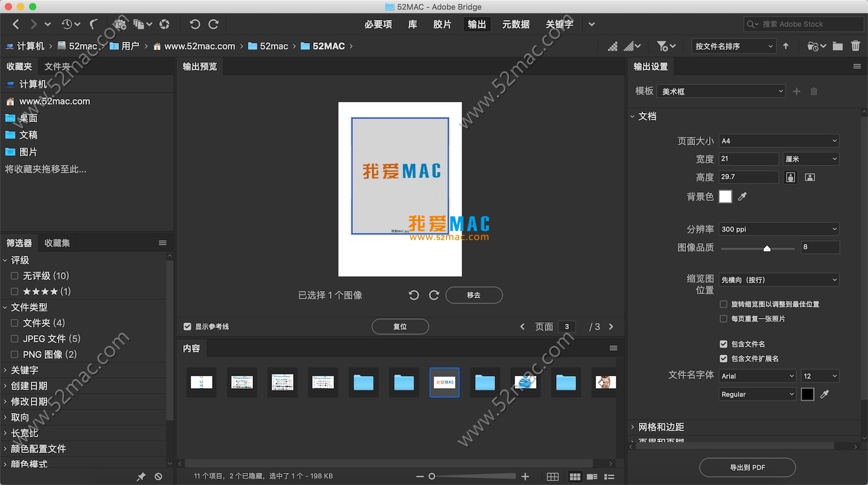Clear filters with the no-entry icon
Image resolution: width=868 pixels, height=485 pixels.
point(158,477)
